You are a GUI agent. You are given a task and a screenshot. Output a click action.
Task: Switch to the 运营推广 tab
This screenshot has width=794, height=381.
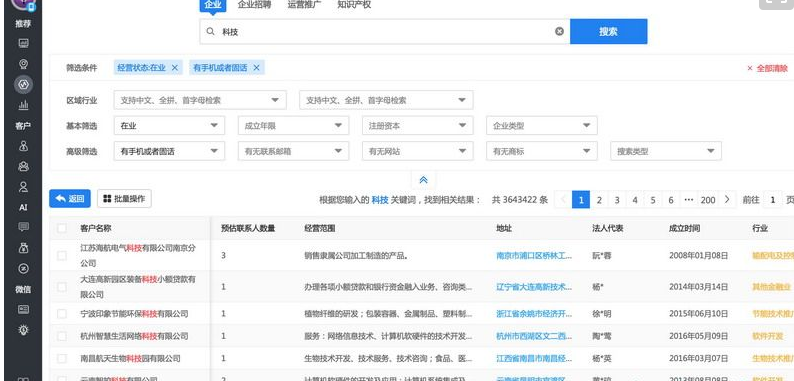tap(304, 5)
